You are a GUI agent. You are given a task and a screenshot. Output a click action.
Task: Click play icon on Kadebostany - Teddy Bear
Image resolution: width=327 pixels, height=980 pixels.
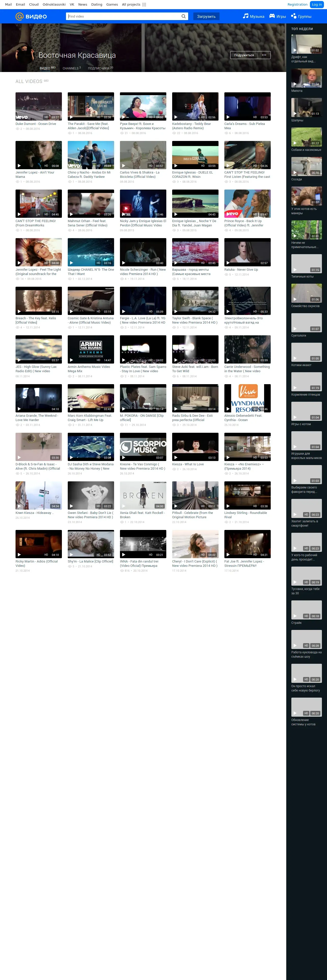point(175,117)
